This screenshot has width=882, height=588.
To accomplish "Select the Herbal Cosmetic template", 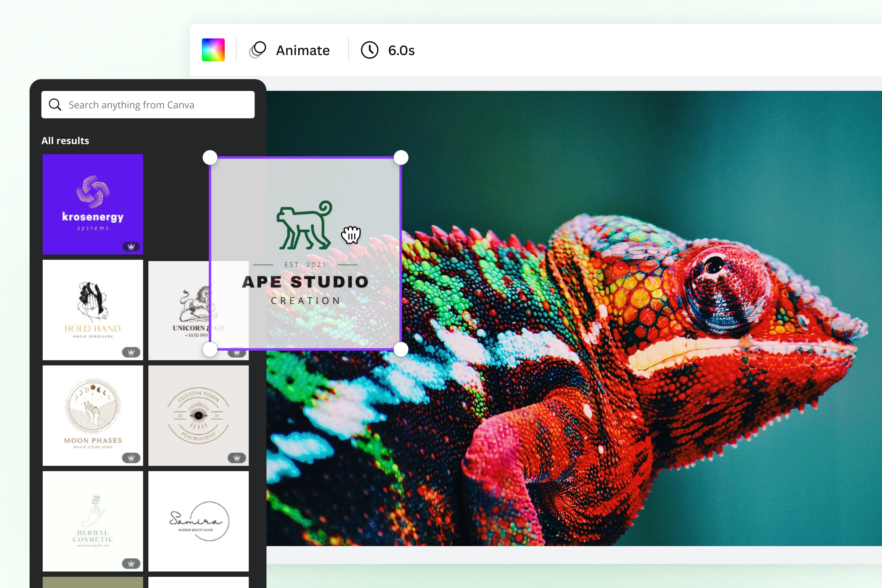I will [x=93, y=521].
